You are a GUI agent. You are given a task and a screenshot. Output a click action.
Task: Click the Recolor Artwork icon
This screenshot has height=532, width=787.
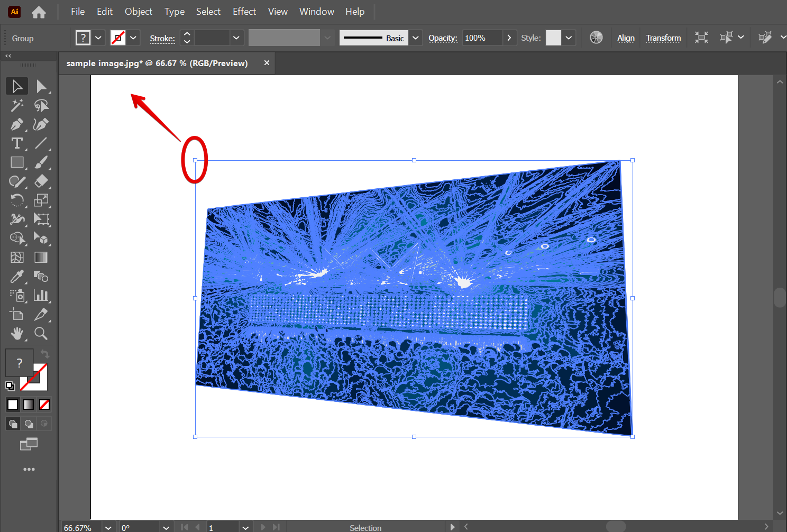pos(596,38)
